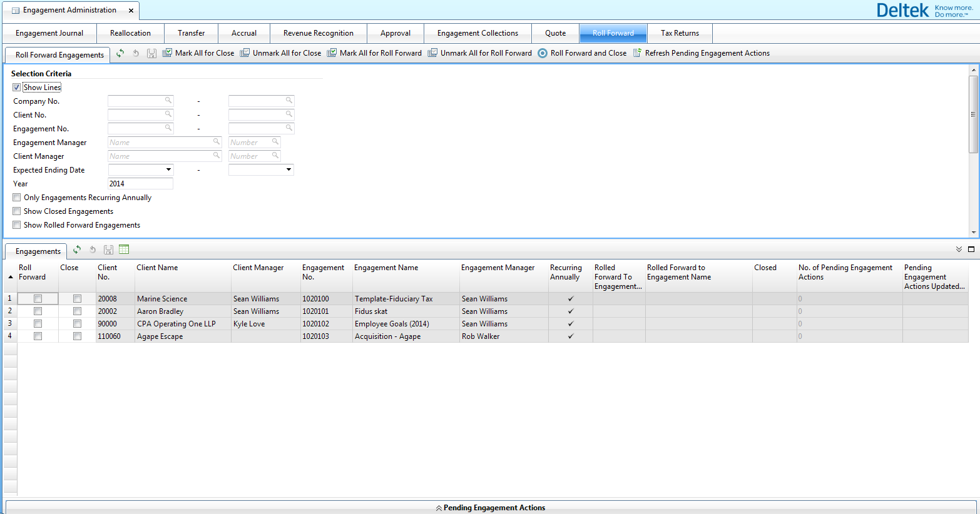Tick Roll Forward checkbox for Marine Science

click(38, 299)
